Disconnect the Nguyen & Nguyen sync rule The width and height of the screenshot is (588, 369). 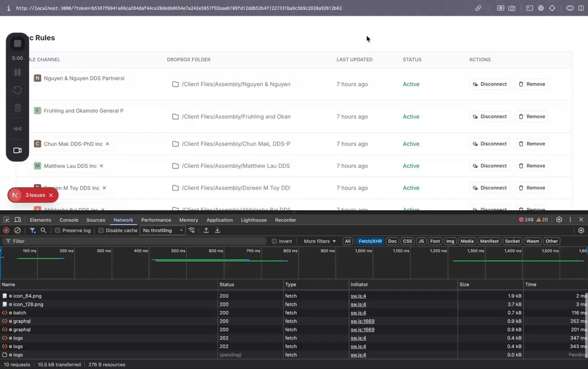pos(490,84)
